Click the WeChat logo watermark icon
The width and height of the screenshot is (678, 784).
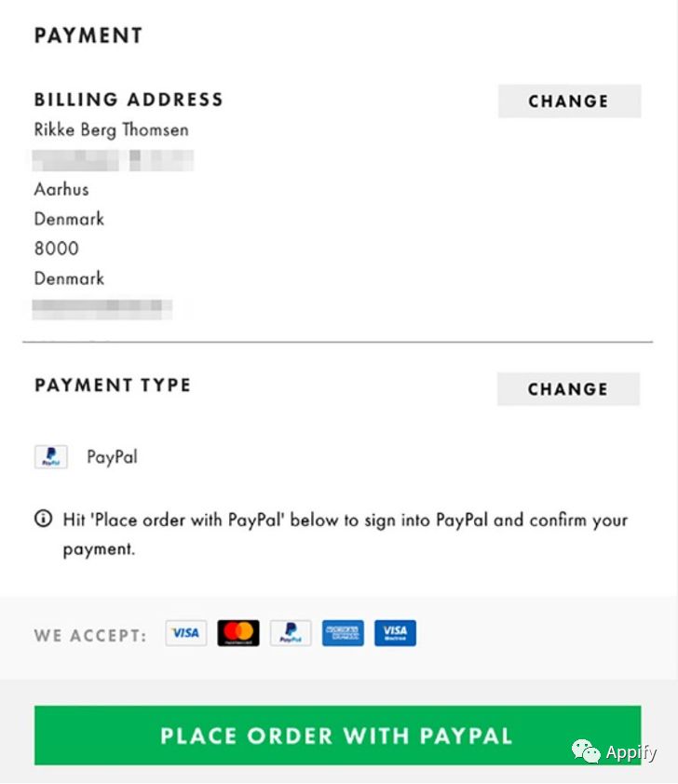587,751
